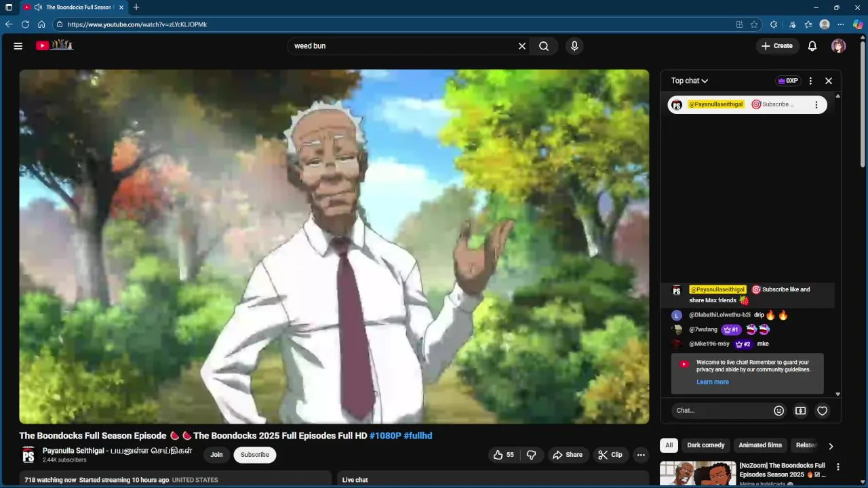The width and height of the screenshot is (868, 488).
Task: Open Payanulla Seithigal channel name link
Action: click(x=117, y=451)
